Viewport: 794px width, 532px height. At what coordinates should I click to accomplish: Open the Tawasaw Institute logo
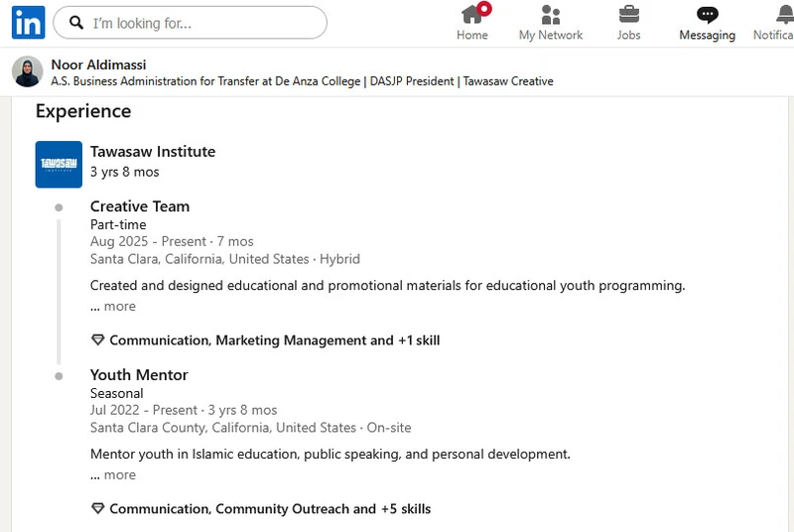tap(59, 165)
